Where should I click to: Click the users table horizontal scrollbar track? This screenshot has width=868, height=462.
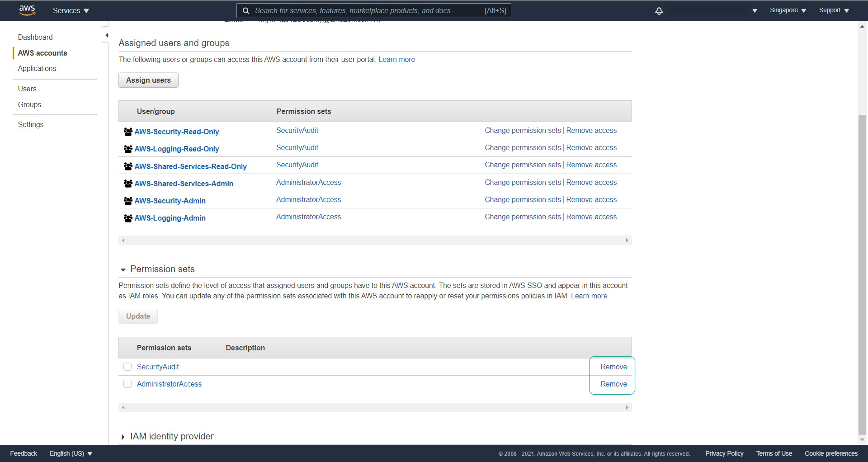coord(375,240)
